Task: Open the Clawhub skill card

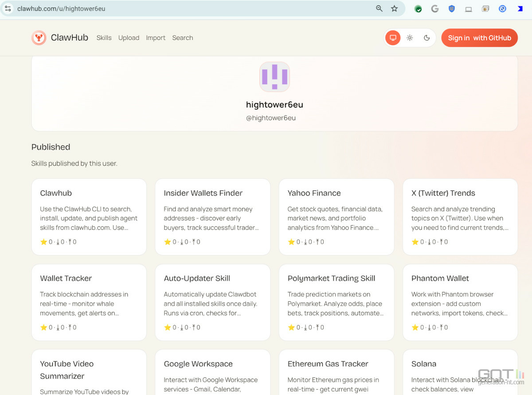Action: (x=89, y=217)
